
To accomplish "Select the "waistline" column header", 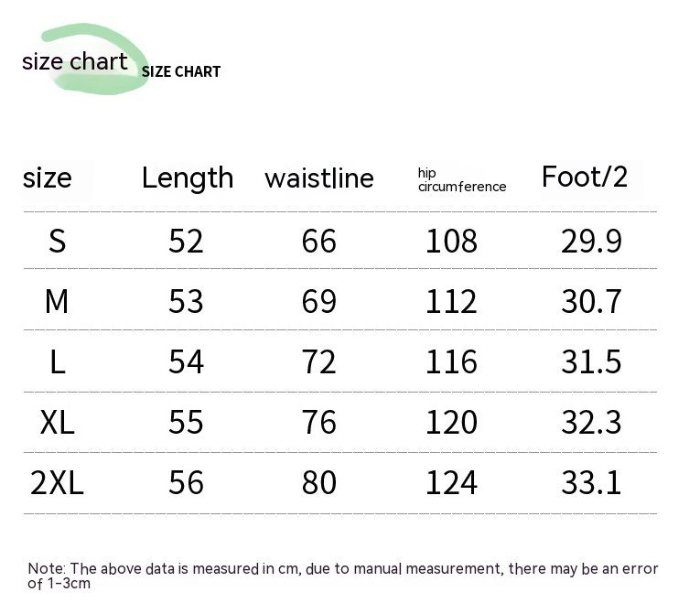I will click(319, 178).
